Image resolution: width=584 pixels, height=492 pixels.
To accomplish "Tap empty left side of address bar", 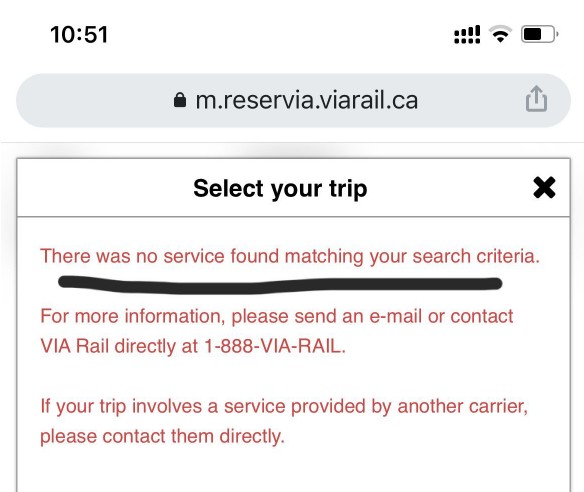I will (x=93, y=101).
